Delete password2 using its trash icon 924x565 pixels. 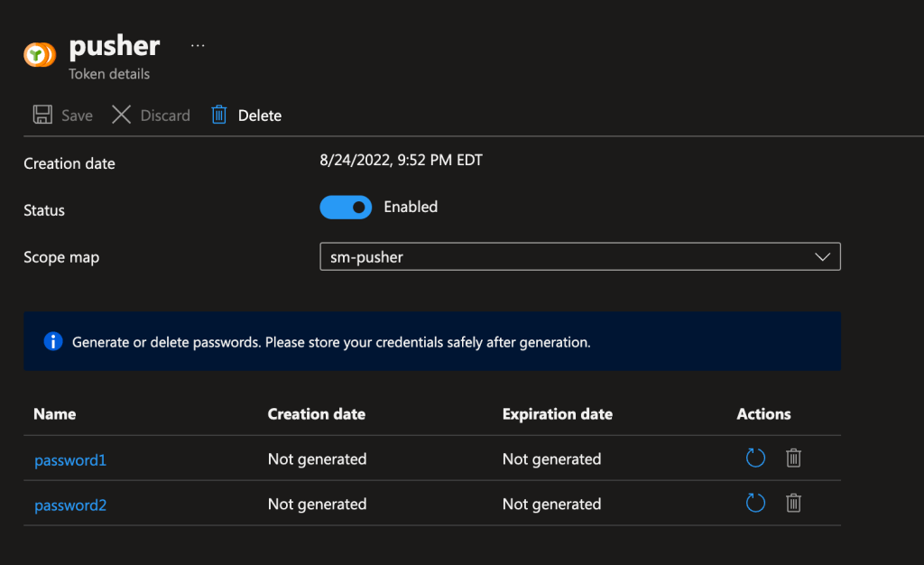(x=793, y=503)
